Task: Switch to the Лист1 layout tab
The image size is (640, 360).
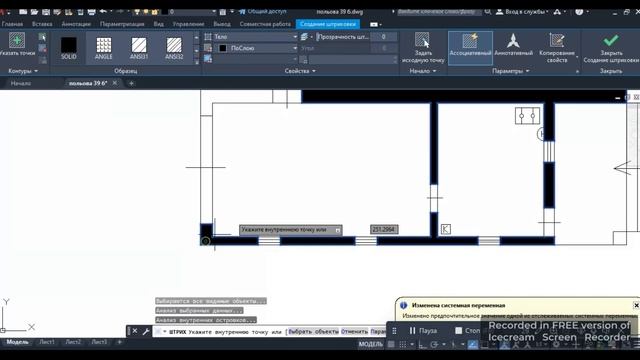Action: coord(47,342)
